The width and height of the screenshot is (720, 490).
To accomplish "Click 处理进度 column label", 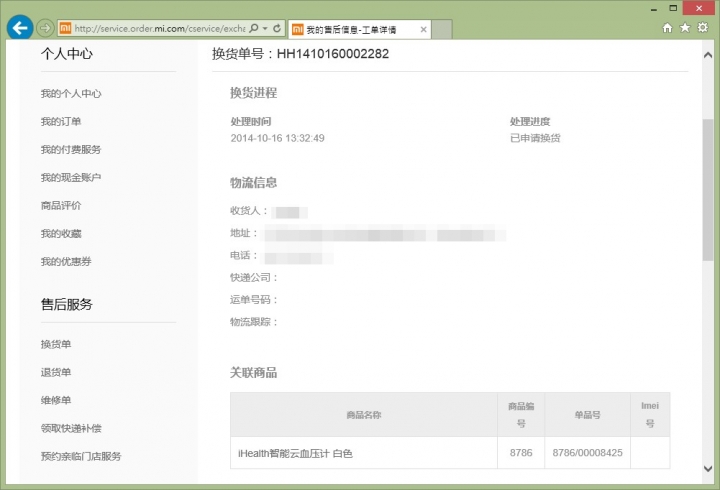I will (x=530, y=122).
